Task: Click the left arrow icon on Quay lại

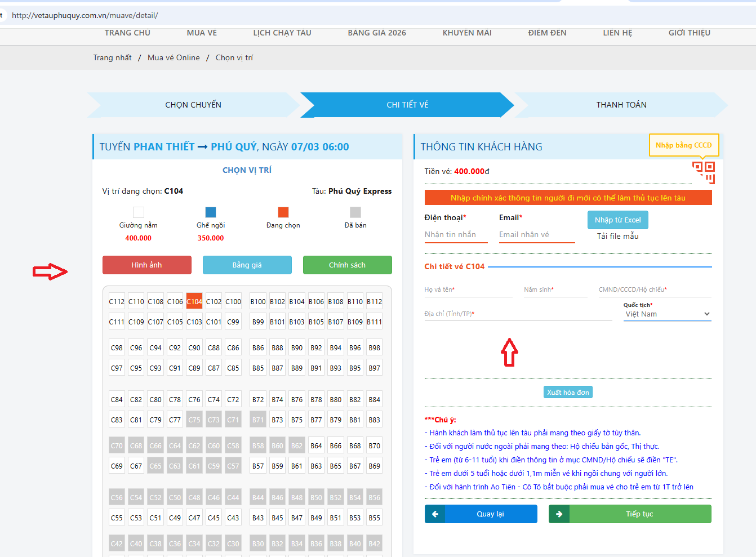Action: coord(435,514)
